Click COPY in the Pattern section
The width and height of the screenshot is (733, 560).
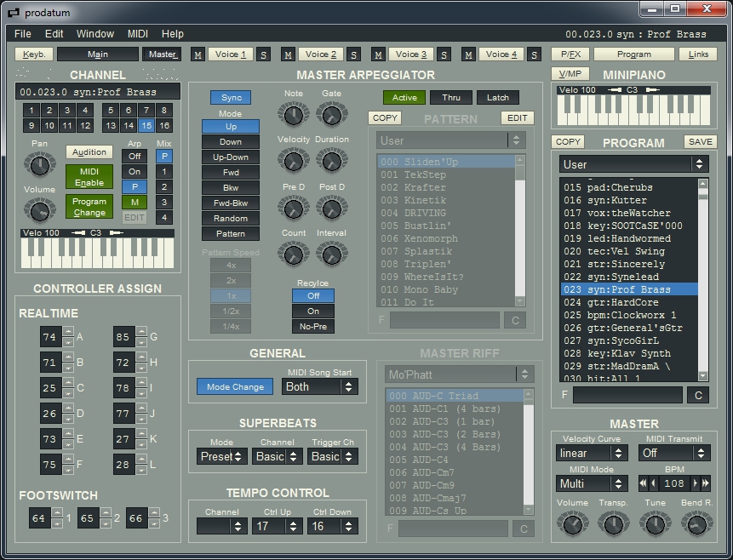point(385,117)
